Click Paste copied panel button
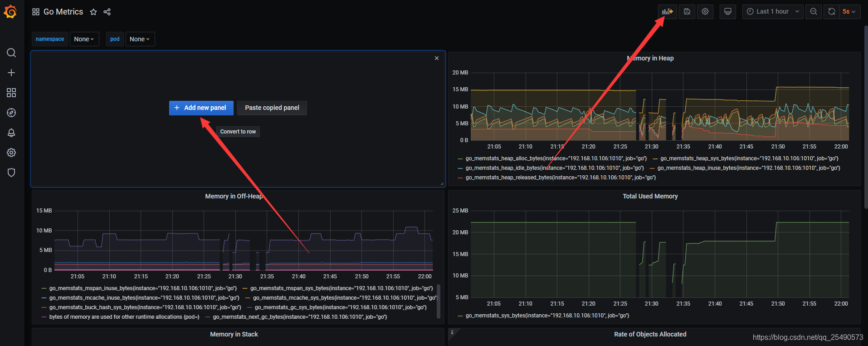This screenshot has width=868, height=346. pyautogui.click(x=272, y=108)
